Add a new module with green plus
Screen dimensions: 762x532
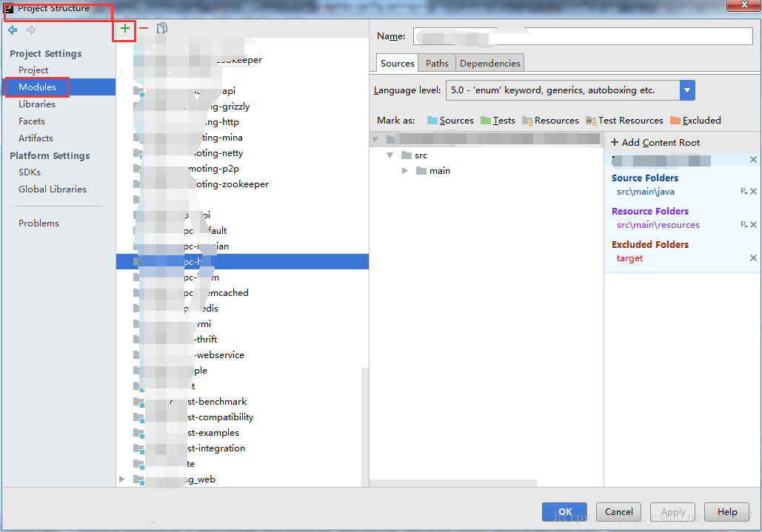pos(125,28)
